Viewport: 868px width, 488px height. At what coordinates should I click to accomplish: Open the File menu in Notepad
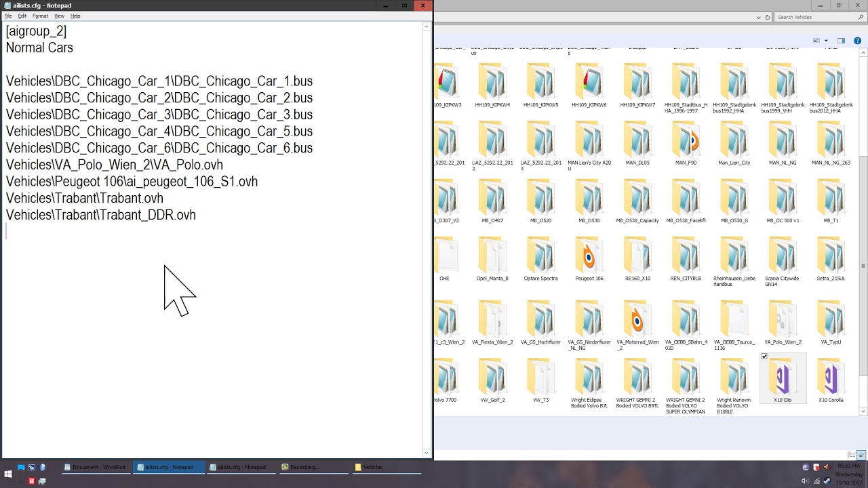(x=8, y=16)
